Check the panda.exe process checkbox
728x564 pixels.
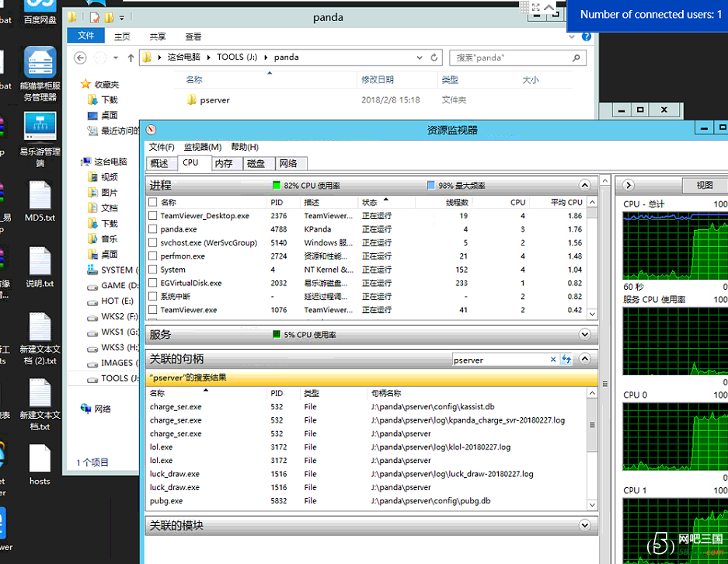coord(153,229)
